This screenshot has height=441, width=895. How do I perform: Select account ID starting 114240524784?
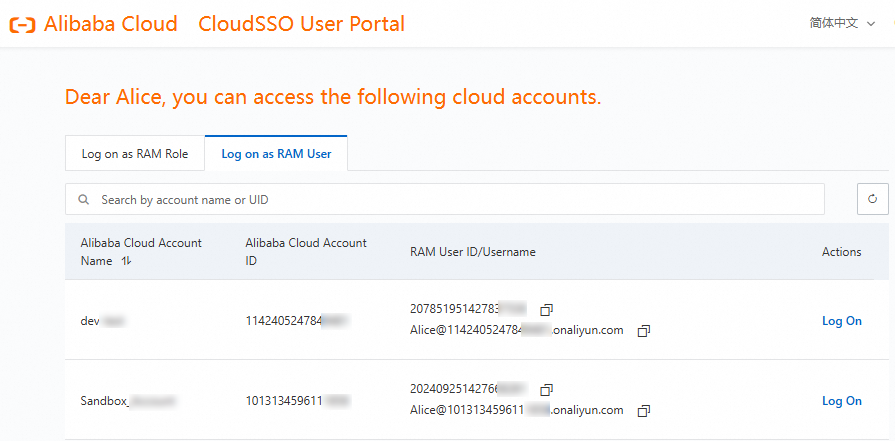[x=297, y=321]
